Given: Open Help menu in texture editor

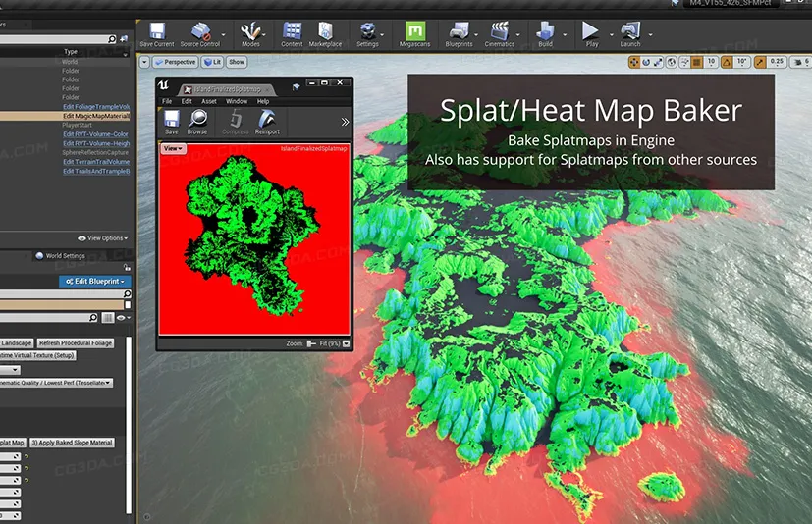Looking at the screenshot, I should 263,101.
